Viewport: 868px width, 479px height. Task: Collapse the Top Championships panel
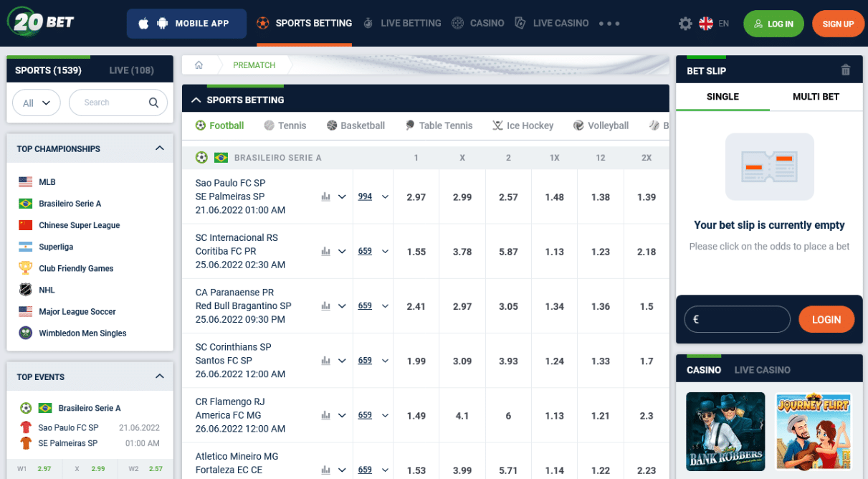[x=159, y=148]
